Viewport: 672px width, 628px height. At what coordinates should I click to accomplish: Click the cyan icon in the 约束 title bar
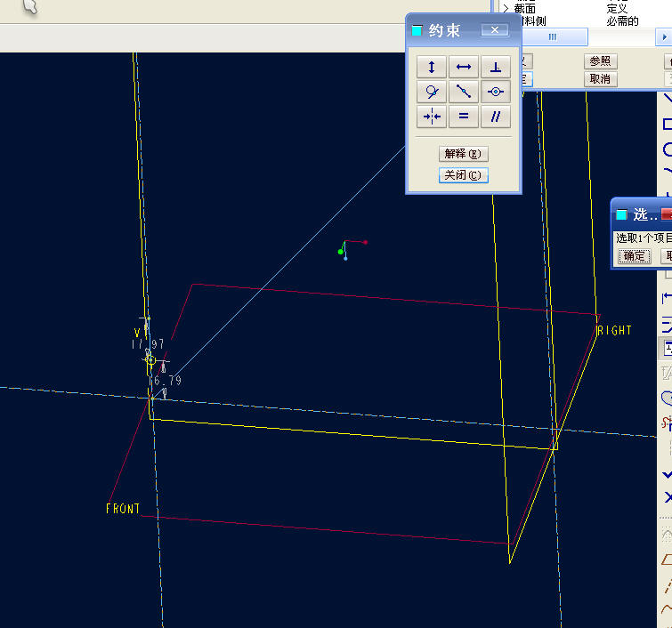[x=417, y=30]
